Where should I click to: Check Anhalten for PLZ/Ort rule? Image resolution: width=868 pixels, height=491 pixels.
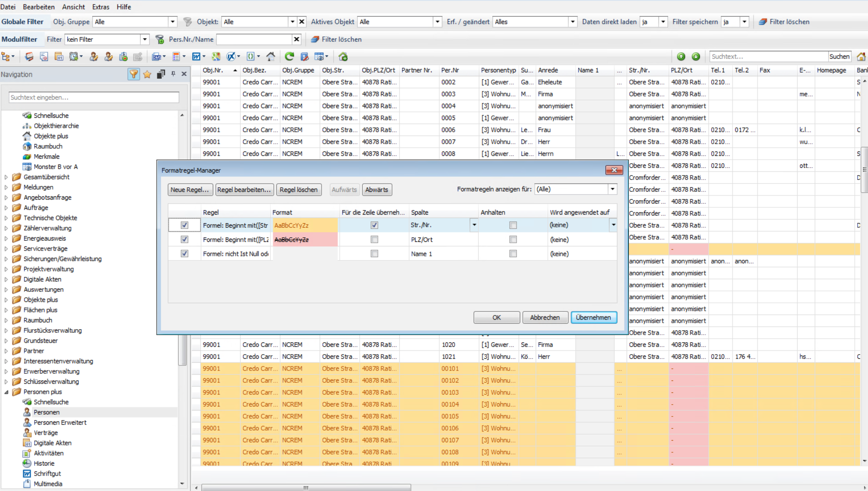point(513,240)
